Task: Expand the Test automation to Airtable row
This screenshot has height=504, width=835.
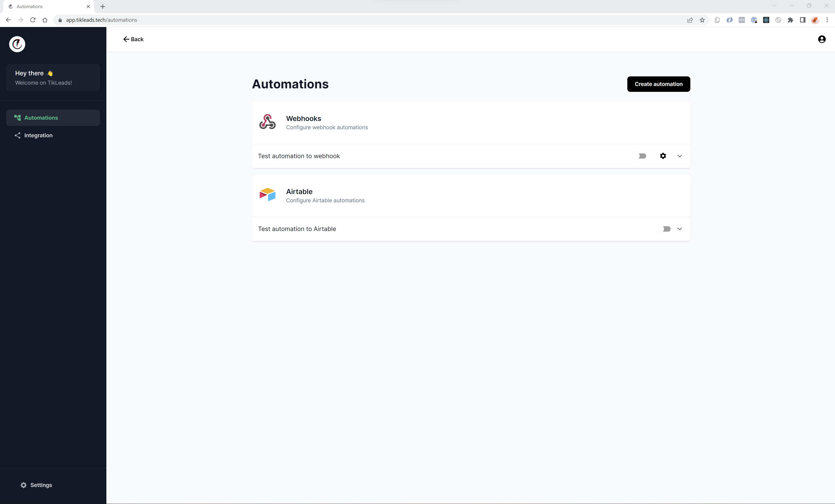Action: point(680,229)
